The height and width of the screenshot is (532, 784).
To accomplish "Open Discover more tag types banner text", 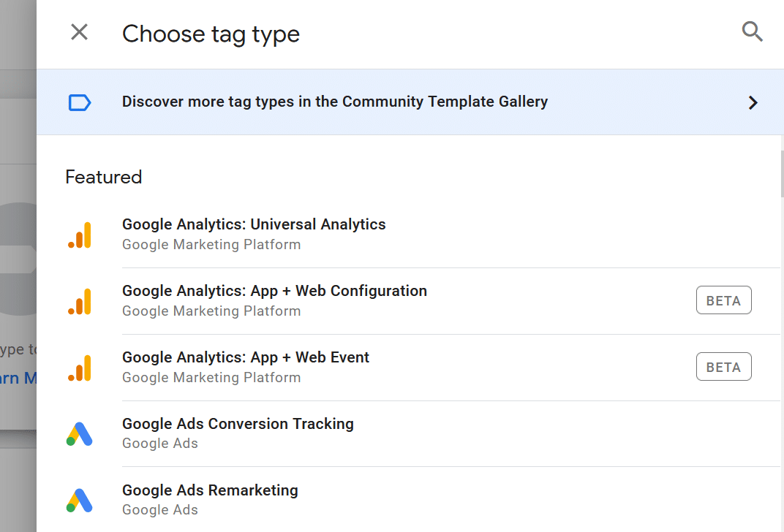I will point(334,102).
